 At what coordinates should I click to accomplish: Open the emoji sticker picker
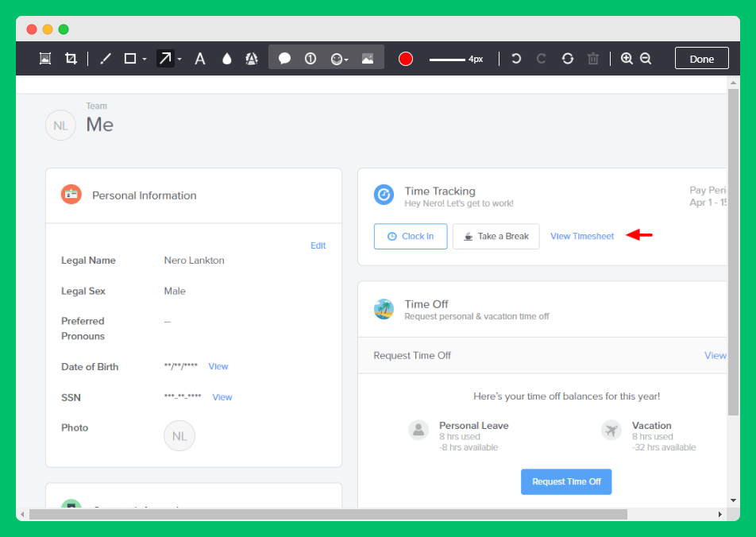point(339,59)
